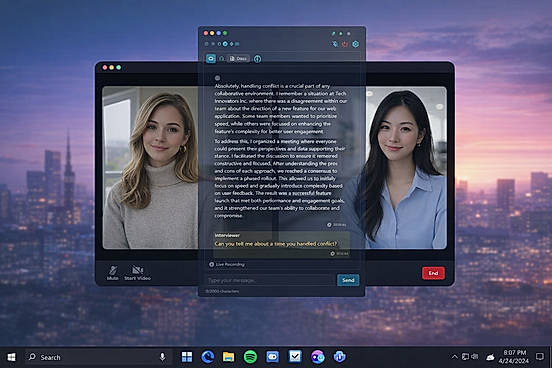This screenshot has height=368, width=552.
Task: Click the small avatar icon above the answer
Action: coord(218,78)
